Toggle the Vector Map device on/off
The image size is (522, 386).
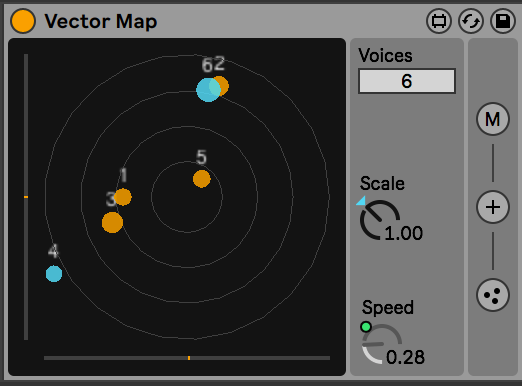click(x=23, y=21)
